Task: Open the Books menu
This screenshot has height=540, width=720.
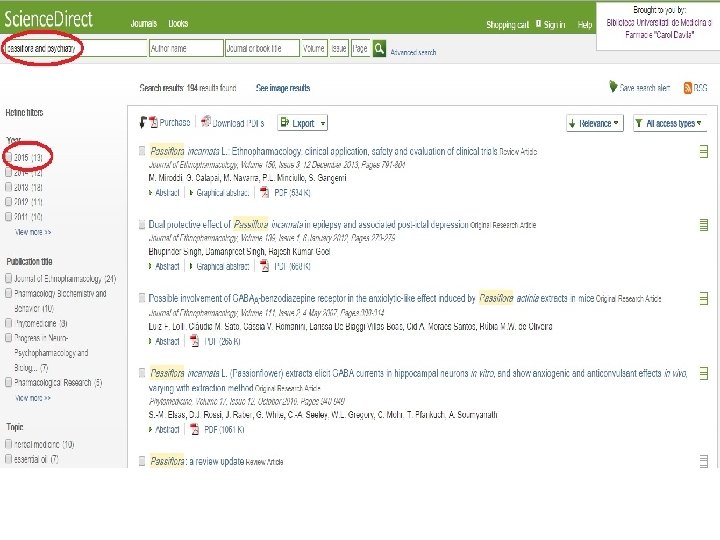Action: [x=178, y=23]
